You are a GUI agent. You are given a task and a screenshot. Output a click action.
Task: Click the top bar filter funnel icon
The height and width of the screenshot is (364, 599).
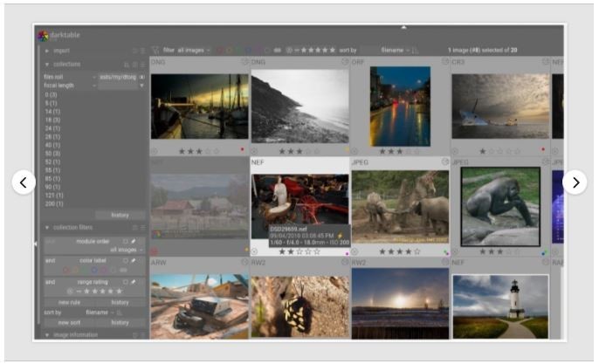[155, 50]
